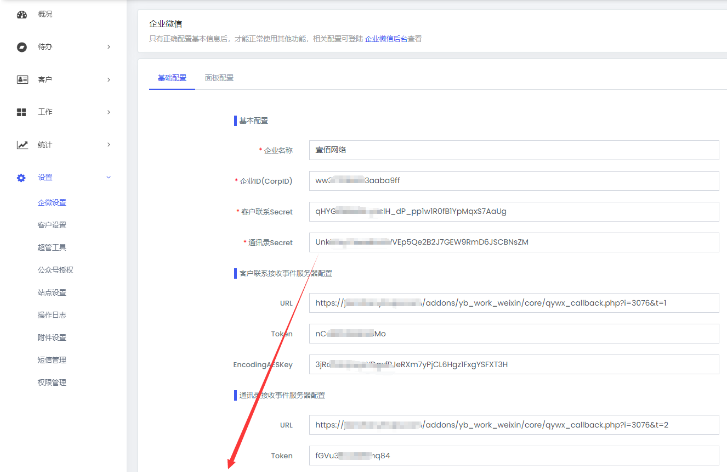Select 公众号授权 in the settings submenu
This screenshot has height=473, width=728.
56,270
